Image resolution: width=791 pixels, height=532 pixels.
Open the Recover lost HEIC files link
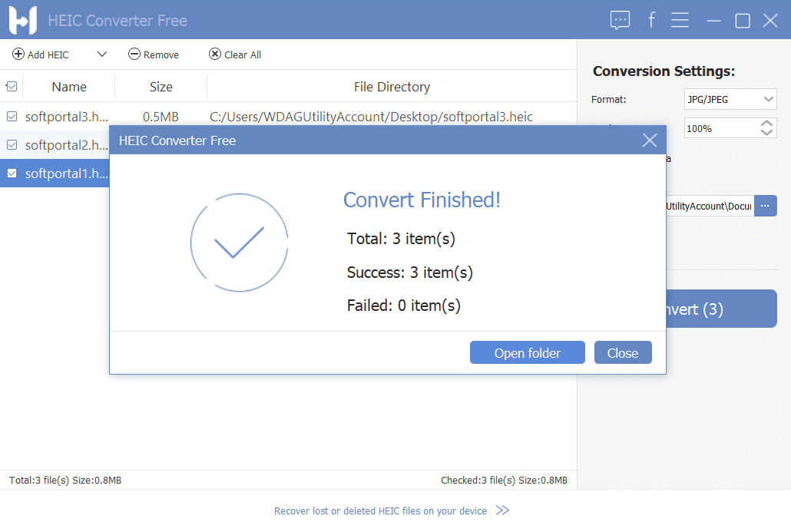[x=380, y=511]
